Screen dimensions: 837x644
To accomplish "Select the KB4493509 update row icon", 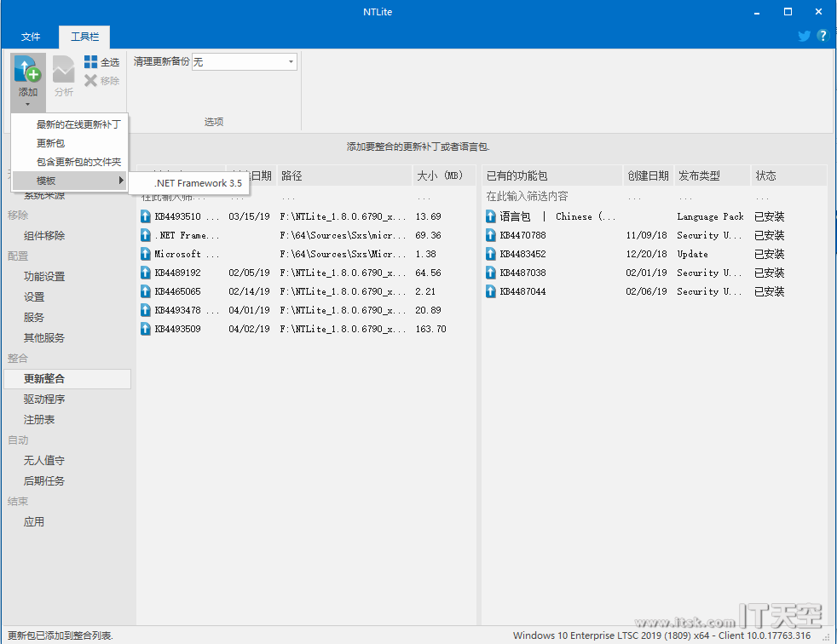I will [145, 329].
